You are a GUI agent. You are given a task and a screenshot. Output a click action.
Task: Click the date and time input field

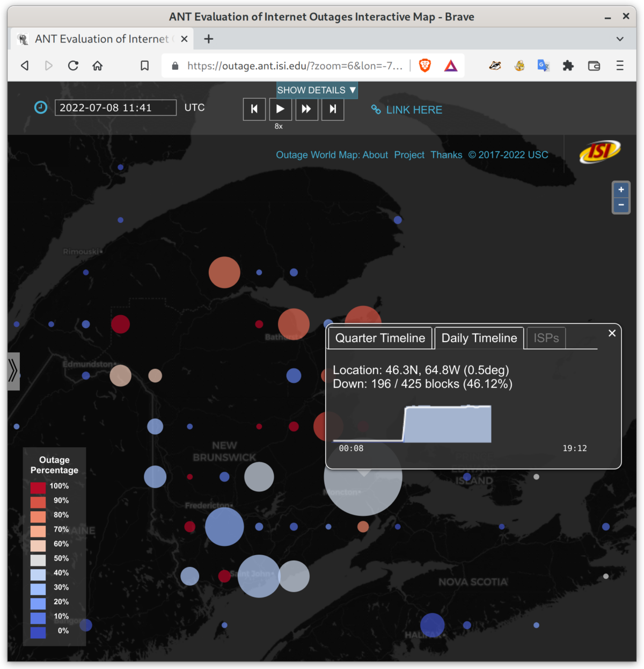(115, 108)
